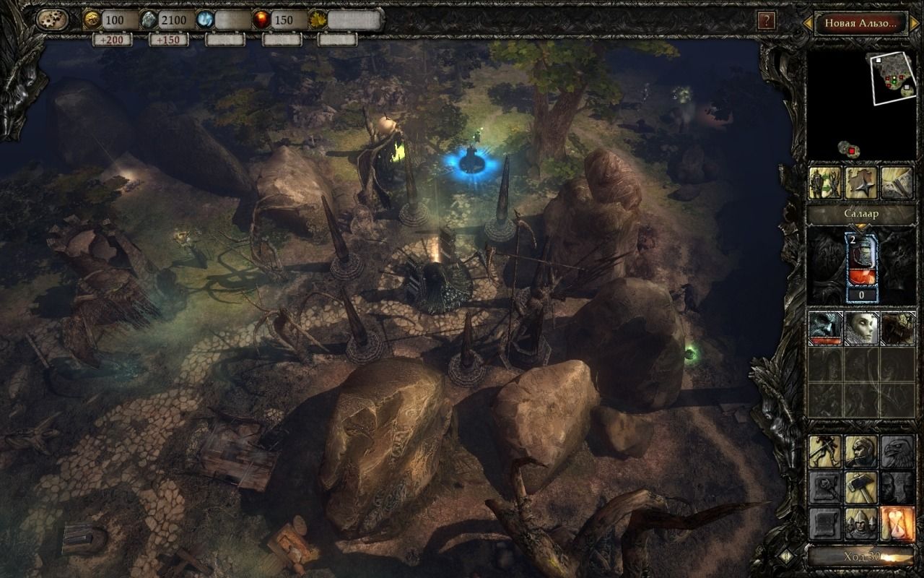Click the eagle head icon

point(896,452)
